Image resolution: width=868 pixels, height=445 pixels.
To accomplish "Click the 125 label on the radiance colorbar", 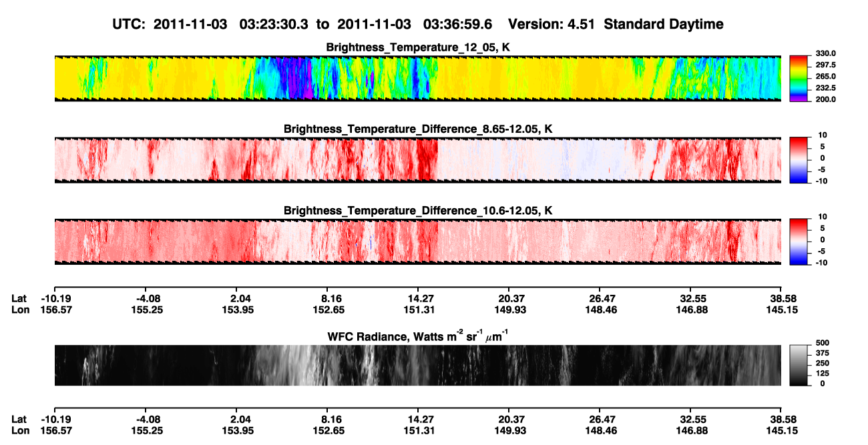I will click(823, 373).
